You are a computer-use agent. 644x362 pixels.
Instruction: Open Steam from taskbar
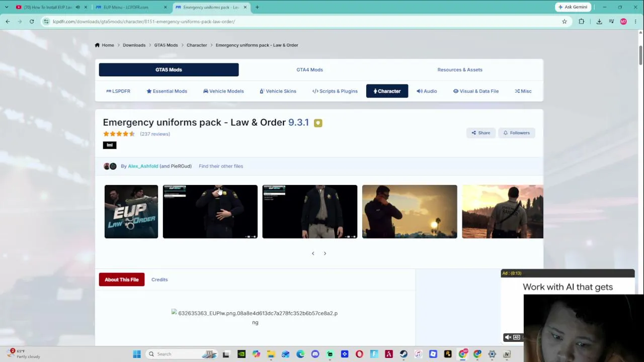[404, 354]
